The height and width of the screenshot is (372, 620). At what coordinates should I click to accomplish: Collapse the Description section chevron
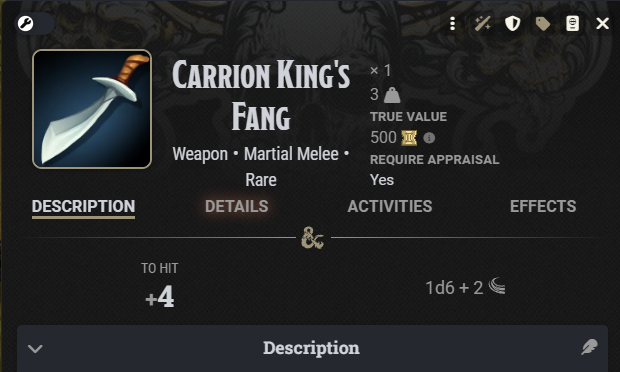(x=35, y=348)
